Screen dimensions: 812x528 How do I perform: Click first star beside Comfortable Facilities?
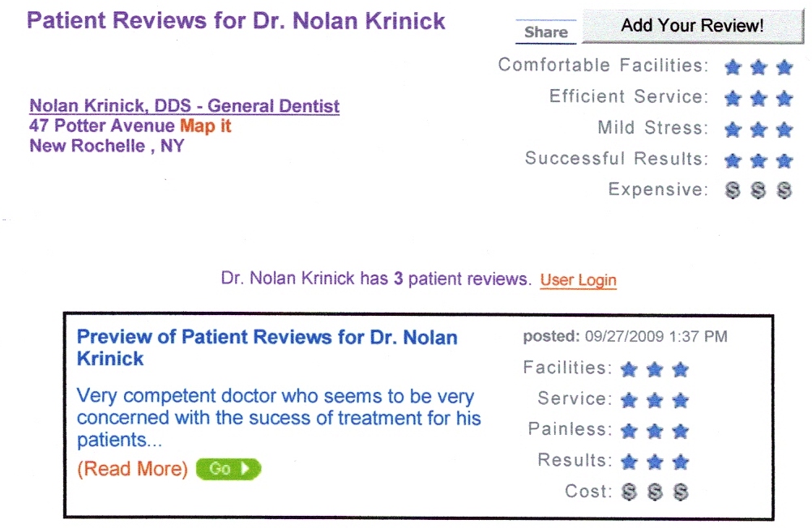pos(733,66)
